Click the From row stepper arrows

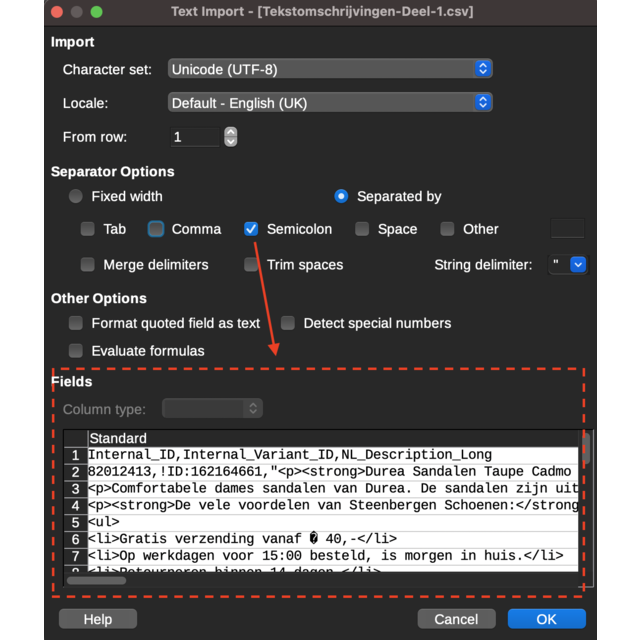pos(231,137)
